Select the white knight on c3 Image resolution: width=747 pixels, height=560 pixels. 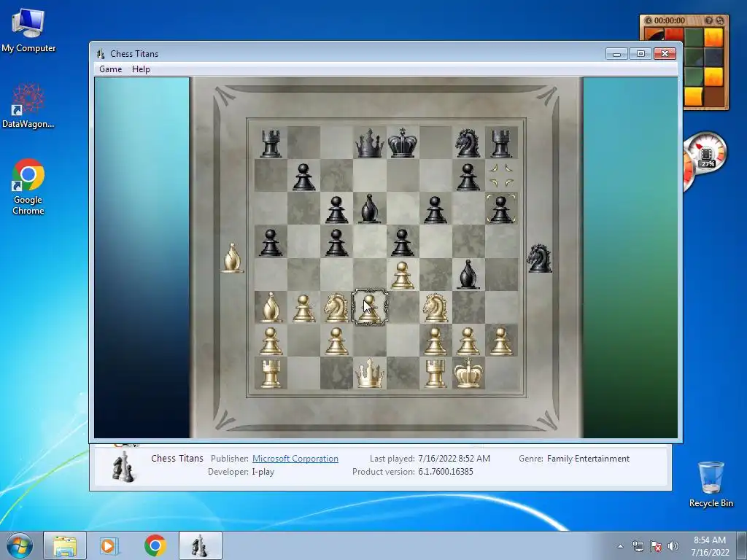(x=336, y=308)
